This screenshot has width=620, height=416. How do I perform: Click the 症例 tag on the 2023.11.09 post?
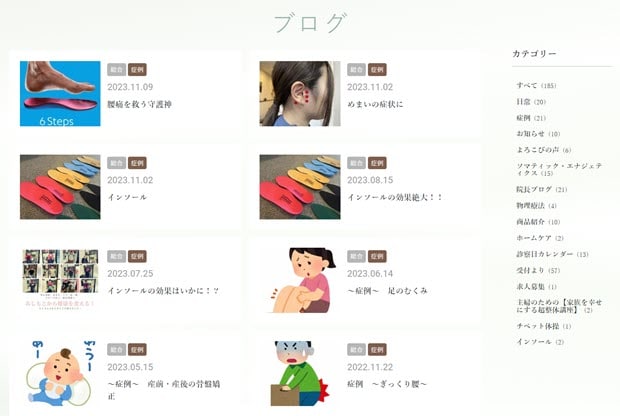coord(137,70)
